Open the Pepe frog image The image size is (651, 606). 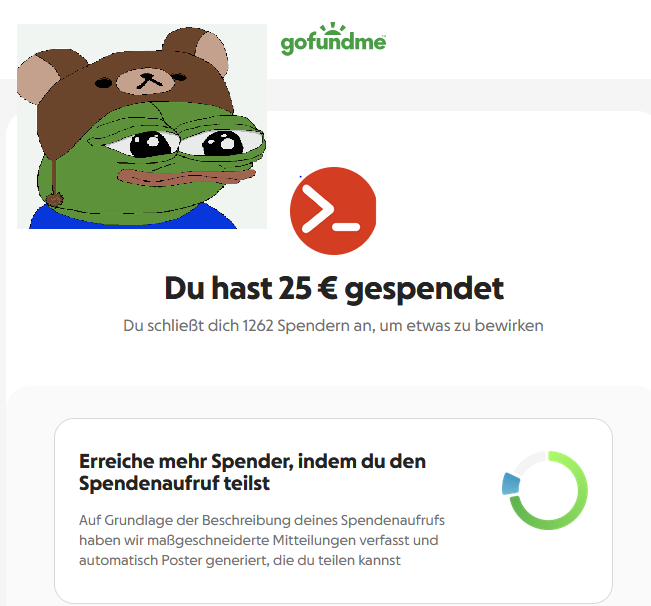coord(142,126)
